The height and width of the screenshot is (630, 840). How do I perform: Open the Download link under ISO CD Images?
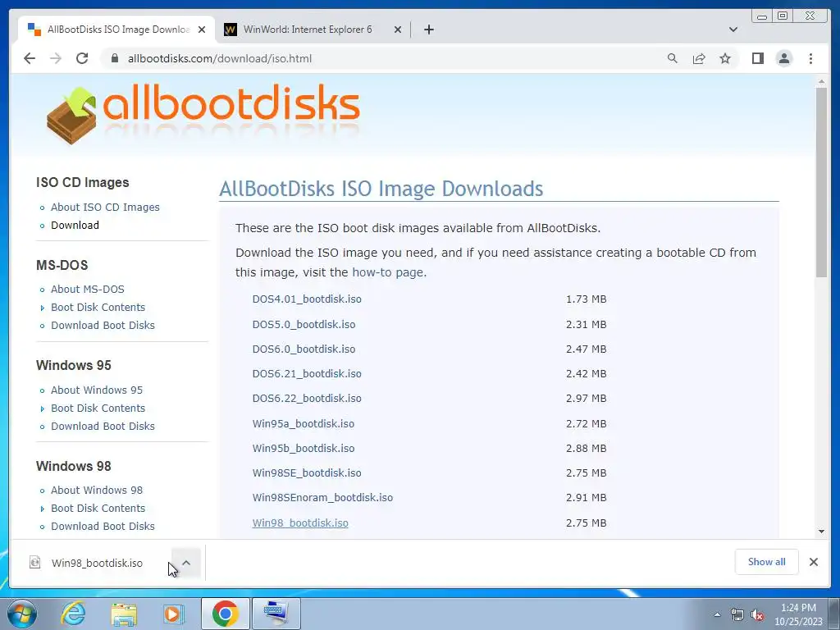(x=75, y=225)
